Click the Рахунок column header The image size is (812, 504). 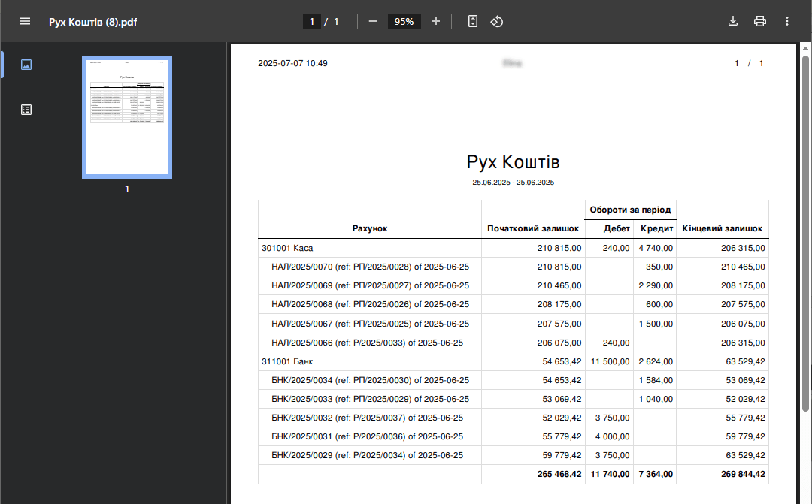click(370, 228)
